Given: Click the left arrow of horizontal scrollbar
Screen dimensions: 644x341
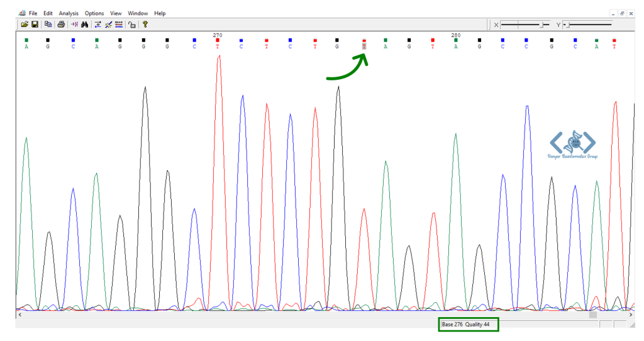Looking at the screenshot, I should [19, 315].
